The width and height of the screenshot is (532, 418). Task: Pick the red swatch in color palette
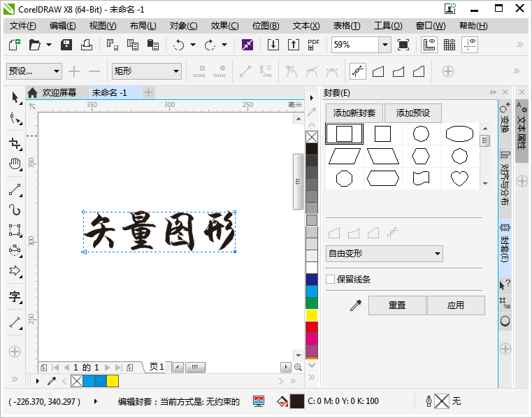[312, 326]
